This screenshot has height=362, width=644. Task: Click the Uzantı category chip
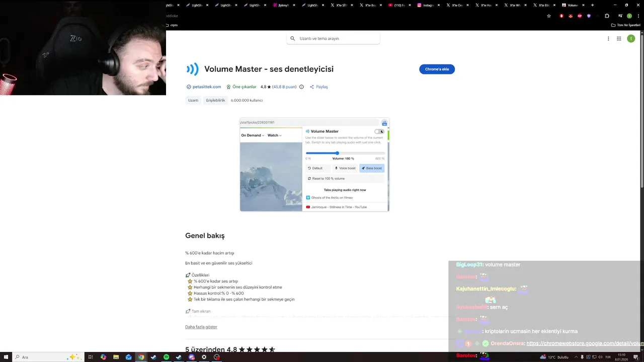(193, 100)
